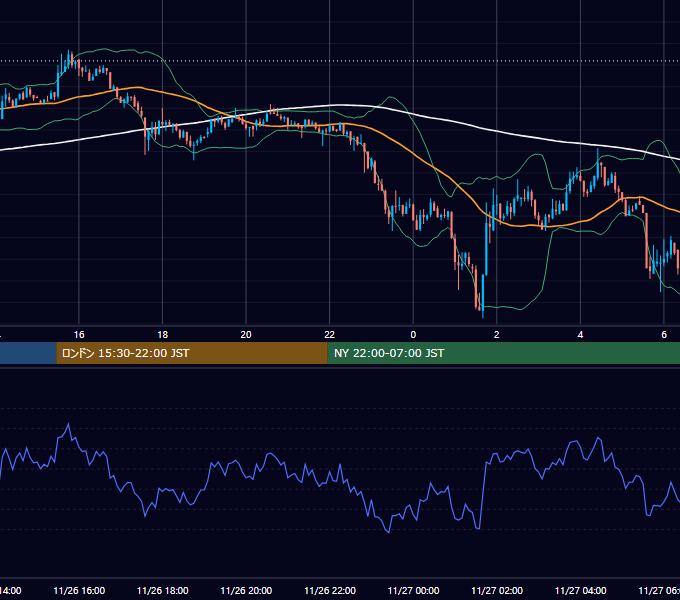The height and width of the screenshot is (600, 680).
Task: Click the 11/26 20:00 label on lower axis
Action: point(246,590)
